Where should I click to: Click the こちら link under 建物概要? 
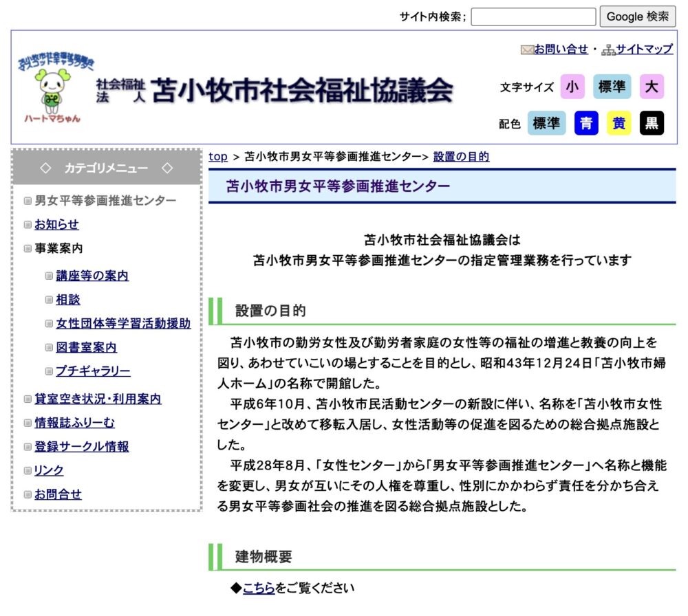259,588
